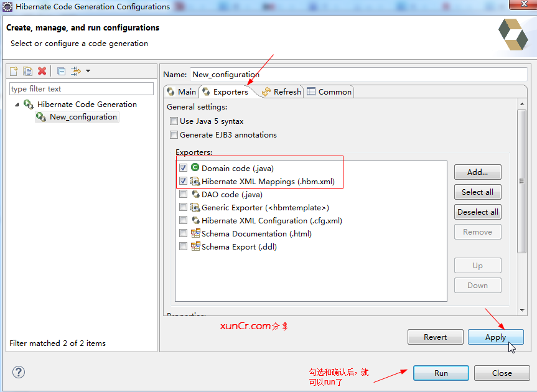Click the Hibernate XML Configuration row icon

(x=196, y=220)
